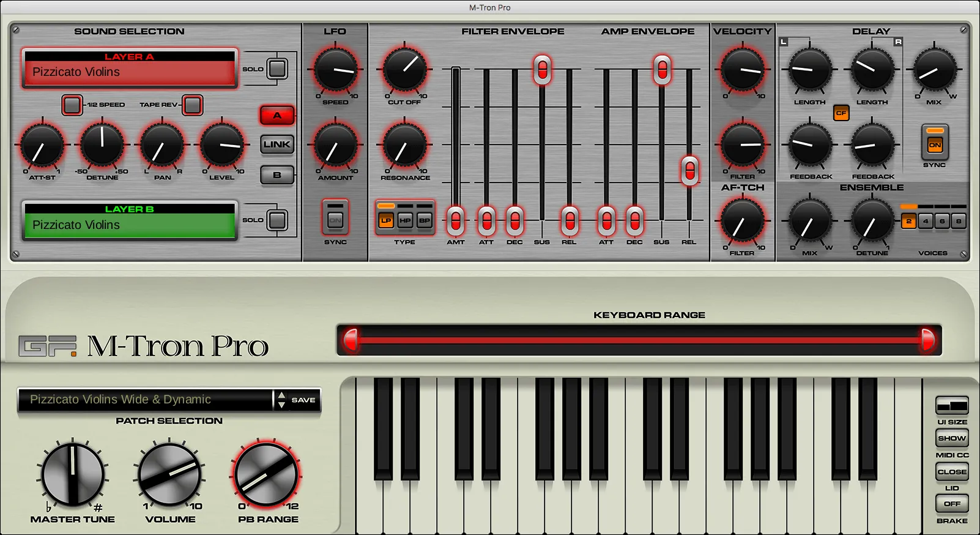The width and height of the screenshot is (980, 535).
Task: Select the HP filter type
Action: 405,219
